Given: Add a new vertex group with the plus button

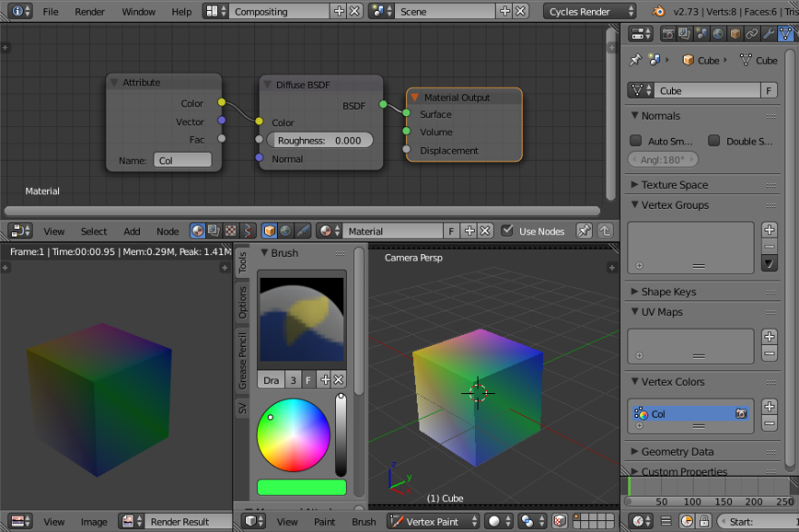Looking at the screenshot, I should coord(769,230).
